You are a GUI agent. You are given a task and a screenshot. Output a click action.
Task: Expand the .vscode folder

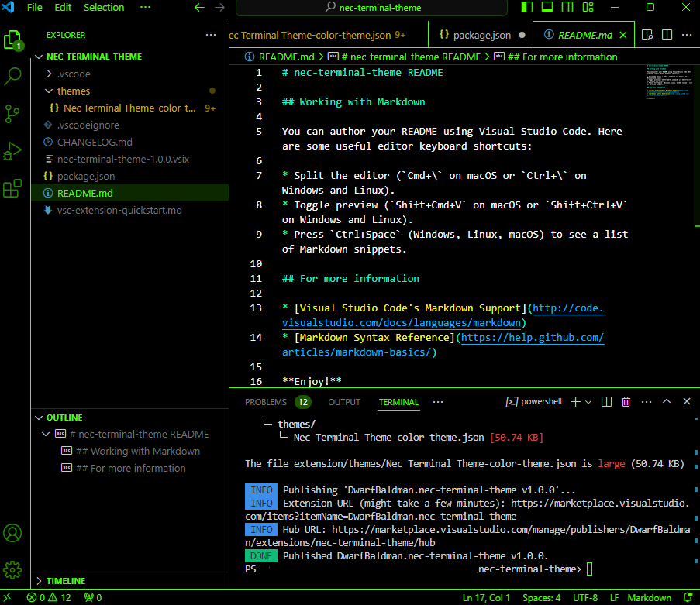point(74,74)
